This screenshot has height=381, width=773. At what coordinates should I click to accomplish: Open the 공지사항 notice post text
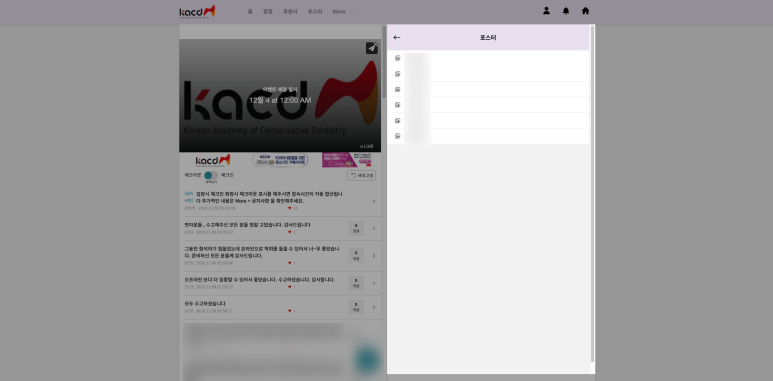point(269,198)
